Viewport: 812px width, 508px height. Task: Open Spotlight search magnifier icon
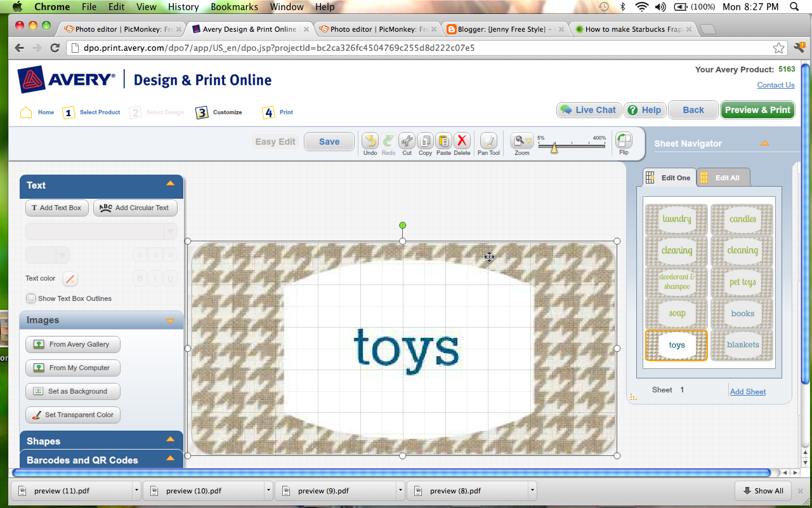click(x=795, y=7)
